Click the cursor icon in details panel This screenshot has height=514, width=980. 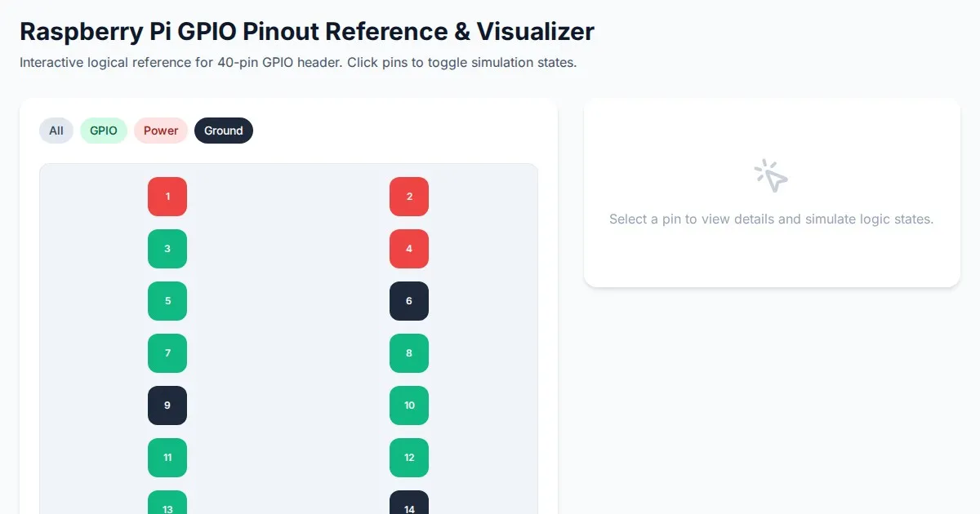tap(771, 175)
